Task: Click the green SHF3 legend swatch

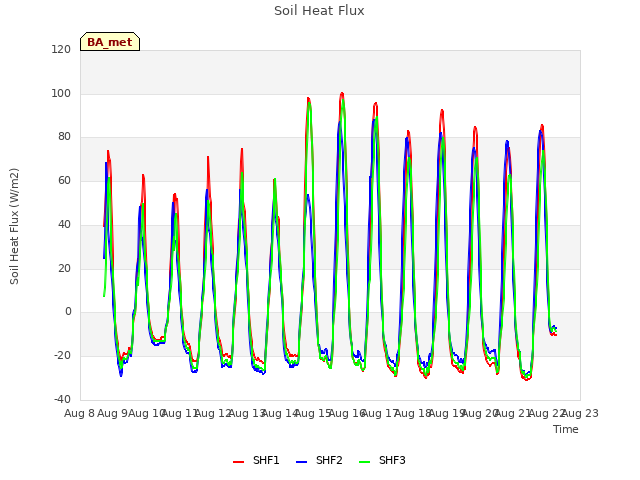Action: [364, 462]
